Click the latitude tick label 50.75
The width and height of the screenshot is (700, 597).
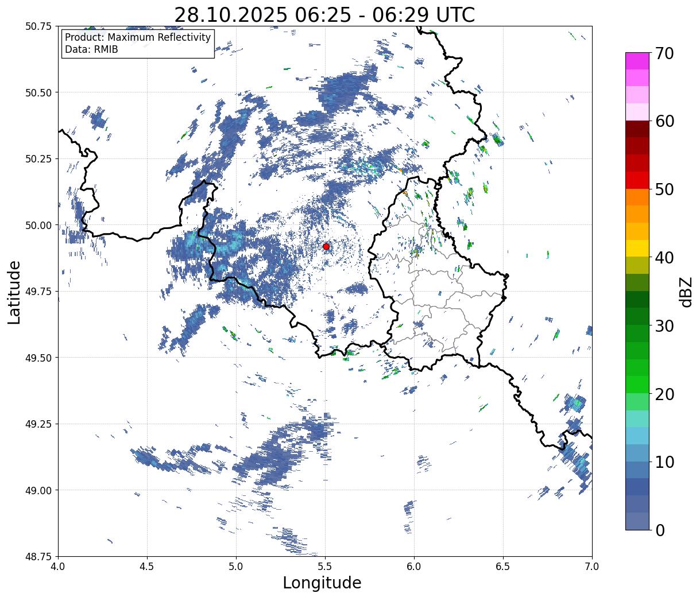pyautogui.click(x=38, y=26)
